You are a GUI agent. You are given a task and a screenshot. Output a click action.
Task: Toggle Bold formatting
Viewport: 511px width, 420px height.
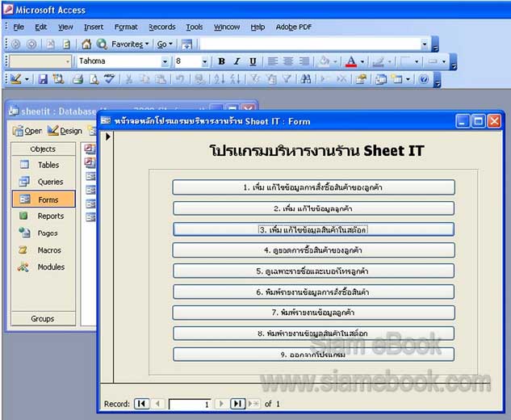[x=222, y=61]
